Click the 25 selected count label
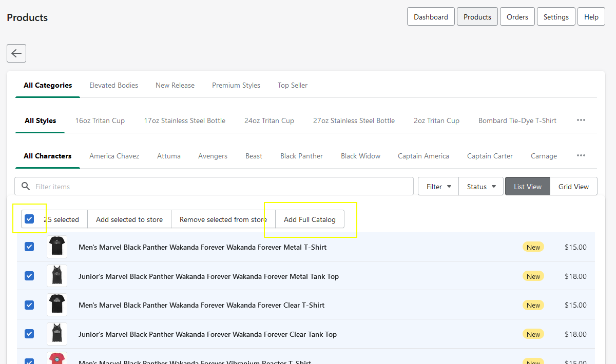Screen dimensions: 616x364 click(61, 219)
